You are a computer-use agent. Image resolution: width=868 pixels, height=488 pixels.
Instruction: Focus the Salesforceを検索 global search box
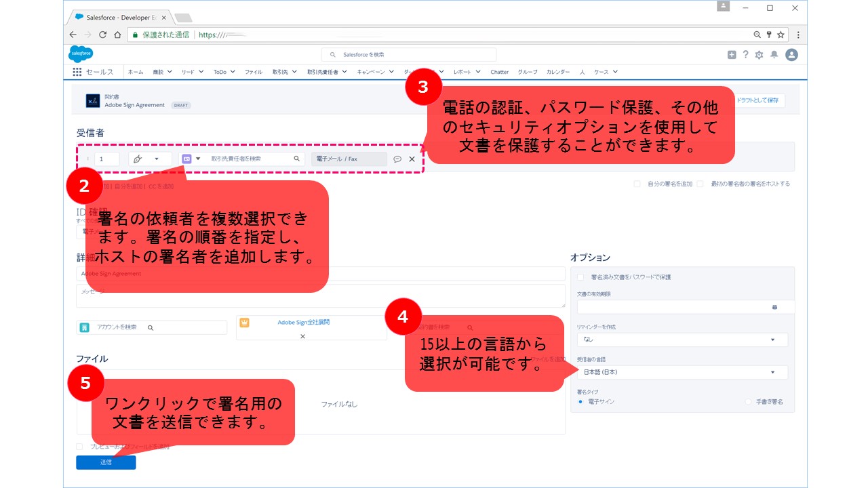click(409, 54)
